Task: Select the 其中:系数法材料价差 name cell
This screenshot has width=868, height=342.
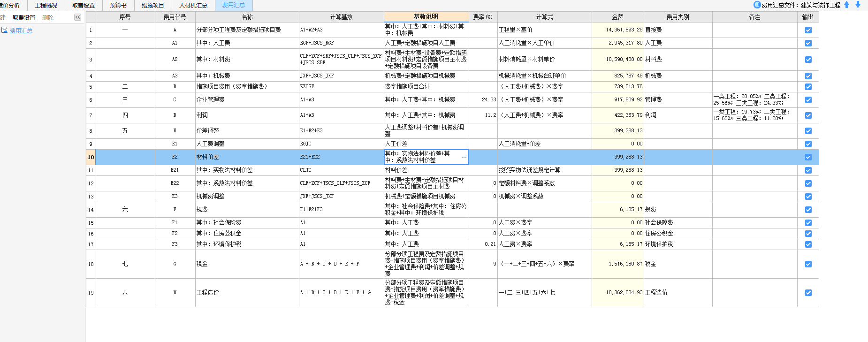Action: pyautogui.click(x=247, y=183)
